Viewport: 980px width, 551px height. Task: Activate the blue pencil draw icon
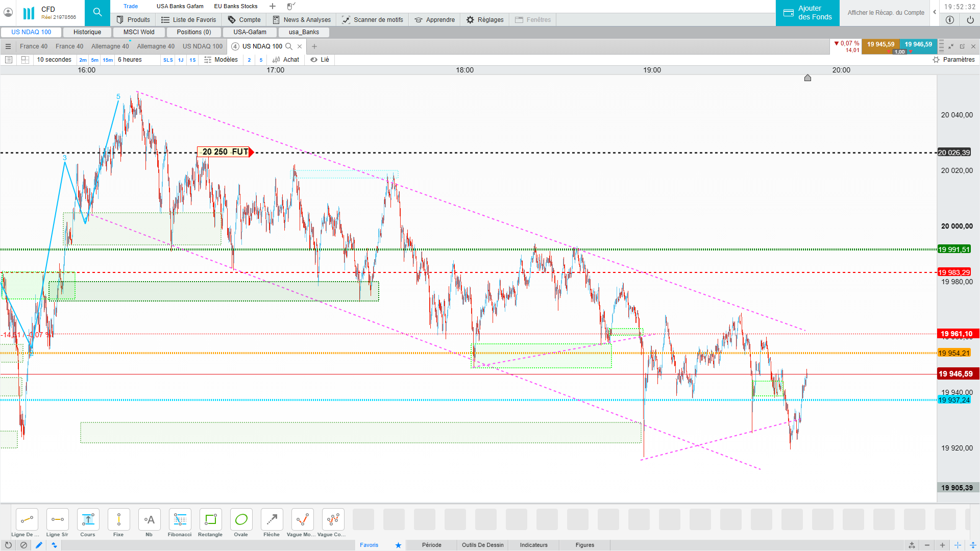click(x=39, y=545)
